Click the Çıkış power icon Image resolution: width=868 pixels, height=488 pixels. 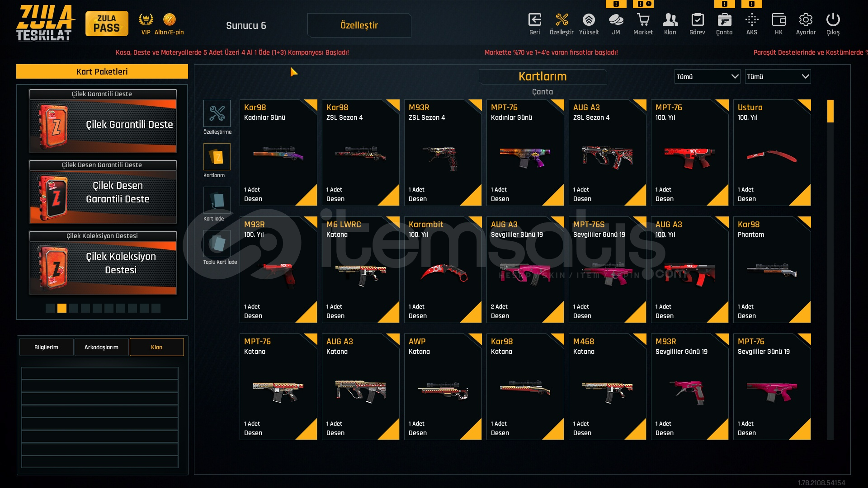point(833,20)
